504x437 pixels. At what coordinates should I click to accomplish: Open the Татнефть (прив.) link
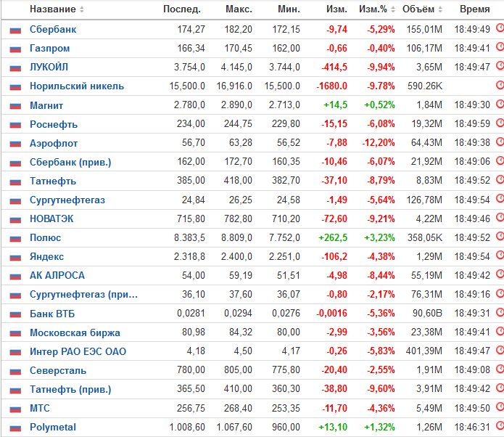70,389
